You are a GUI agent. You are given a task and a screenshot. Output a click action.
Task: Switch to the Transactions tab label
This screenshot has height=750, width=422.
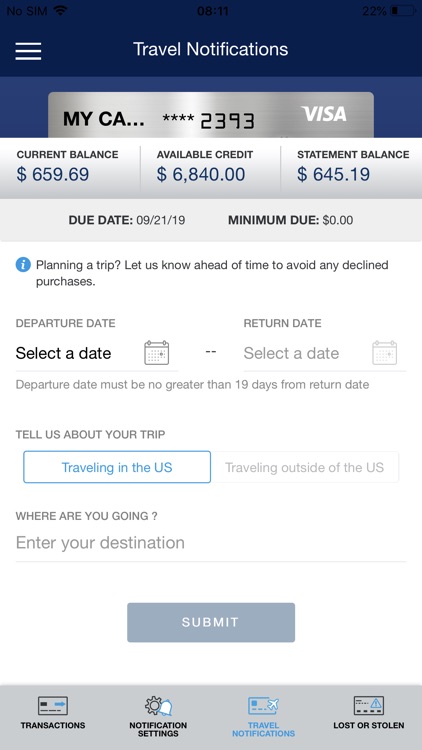click(53, 725)
